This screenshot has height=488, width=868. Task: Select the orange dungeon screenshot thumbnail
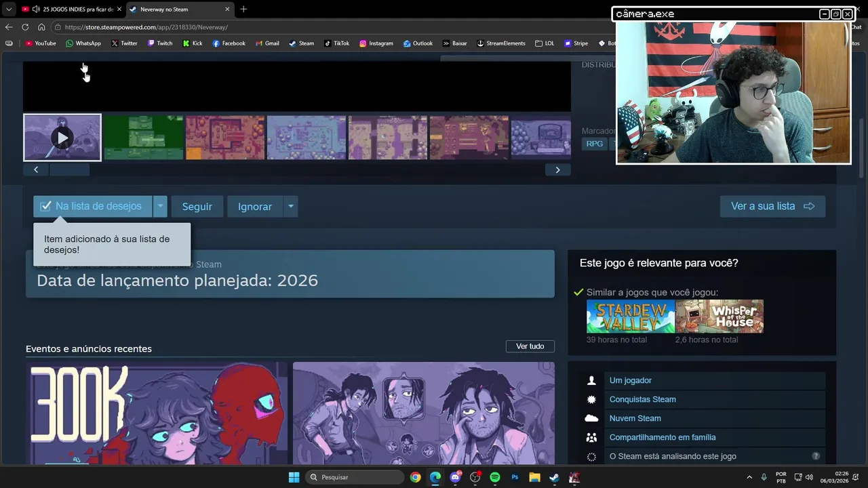[225, 138]
